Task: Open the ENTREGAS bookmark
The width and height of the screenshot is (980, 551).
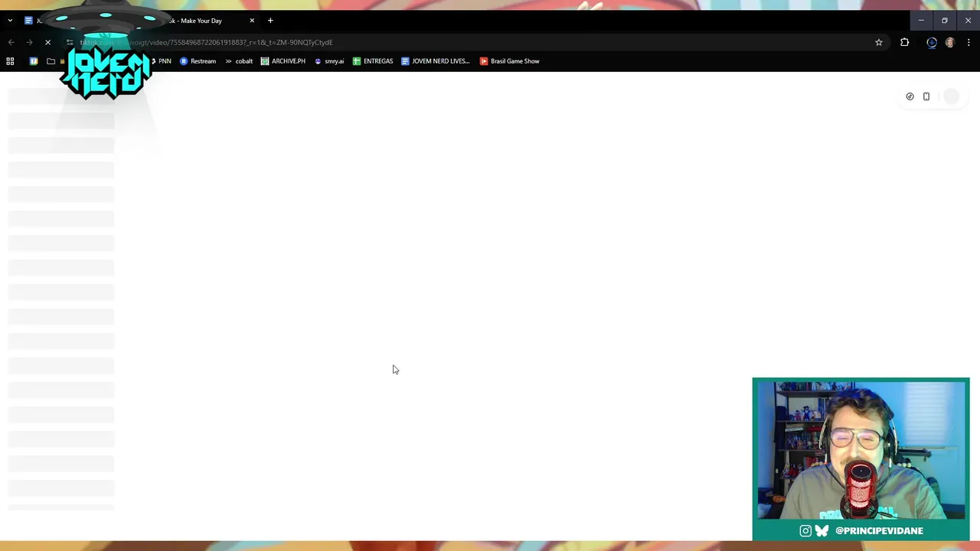Action: click(373, 61)
